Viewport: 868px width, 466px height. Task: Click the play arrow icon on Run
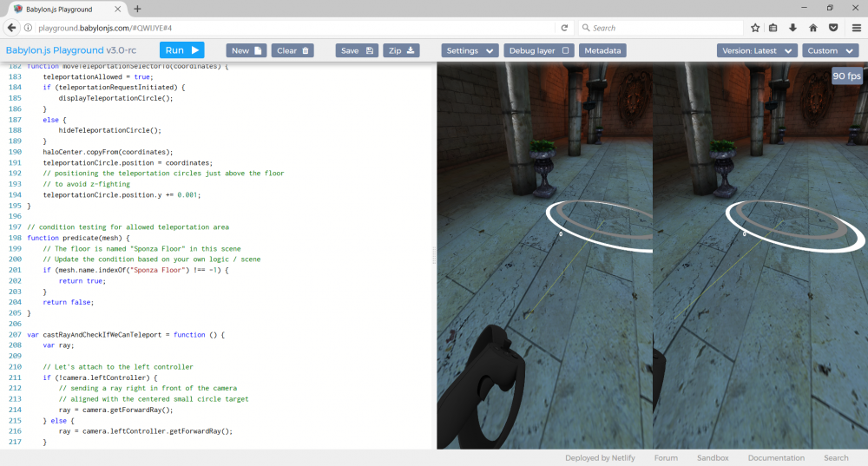tap(195, 49)
